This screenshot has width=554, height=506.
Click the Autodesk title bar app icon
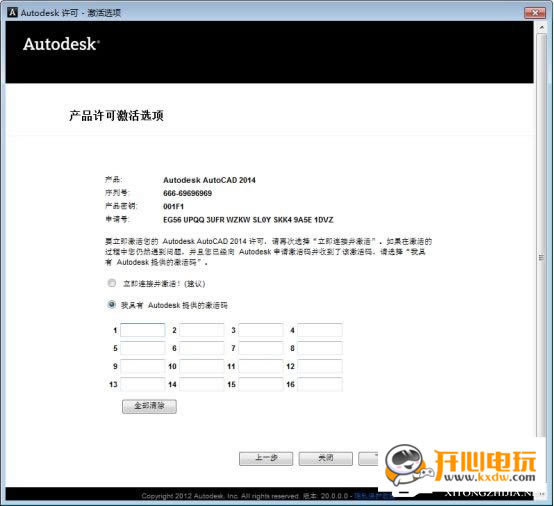point(12,13)
